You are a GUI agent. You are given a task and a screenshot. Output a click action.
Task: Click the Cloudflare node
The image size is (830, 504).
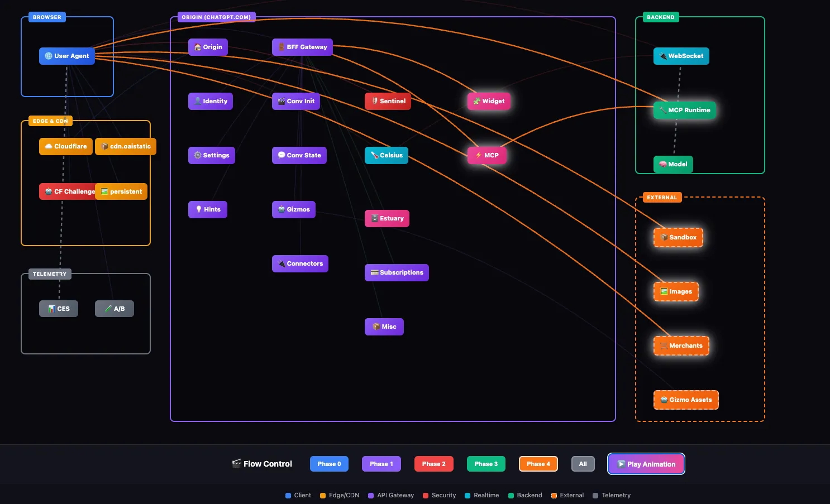pos(66,146)
